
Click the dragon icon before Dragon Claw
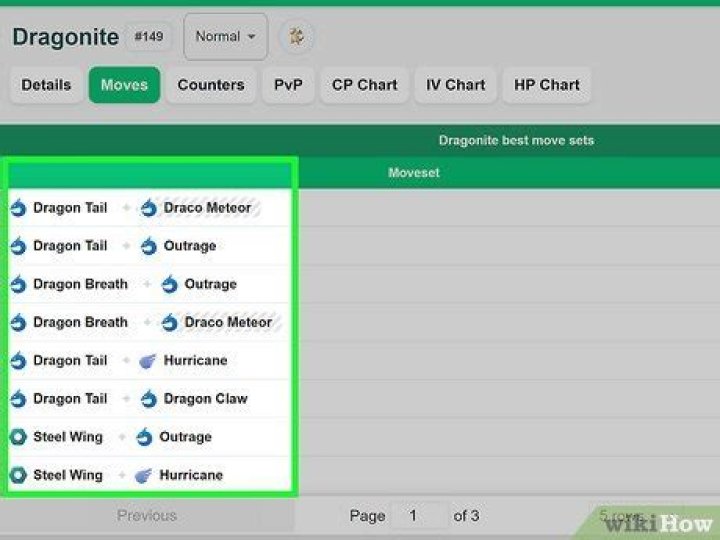pyautogui.click(x=149, y=399)
